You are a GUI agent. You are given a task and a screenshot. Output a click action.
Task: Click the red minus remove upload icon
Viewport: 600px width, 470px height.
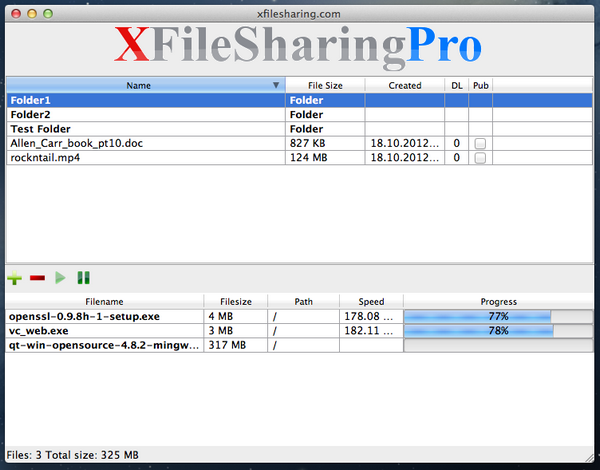[x=38, y=278]
